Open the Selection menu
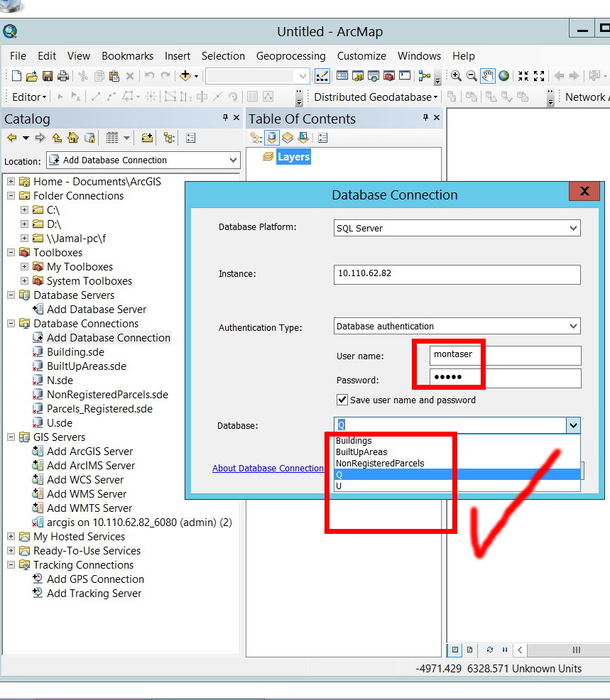The height and width of the screenshot is (700, 610). tap(223, 56)
